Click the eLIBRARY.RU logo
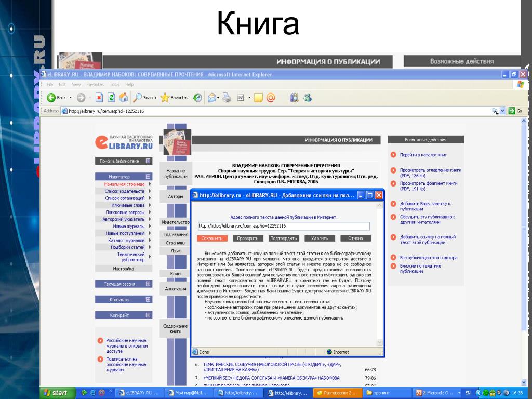Viewport: 532px width, 399px height. tap(124, 142)
